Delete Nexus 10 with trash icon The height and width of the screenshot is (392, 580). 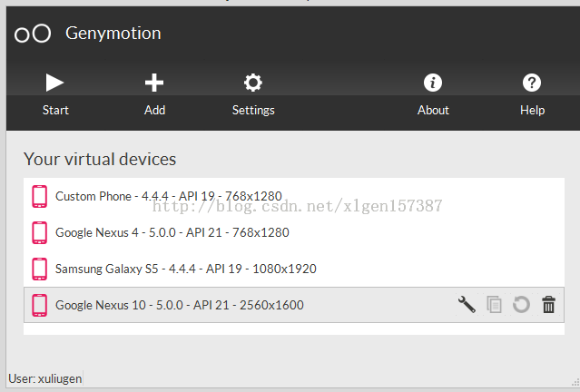[x=548, y=305]
